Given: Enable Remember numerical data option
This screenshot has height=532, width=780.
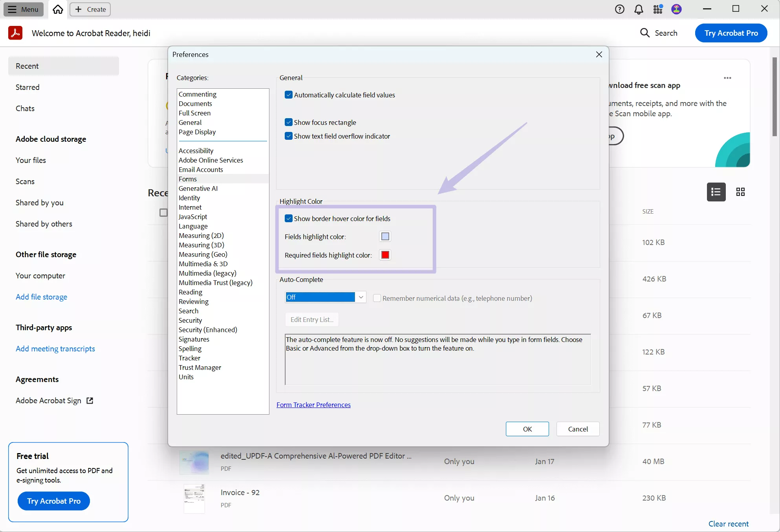Looking at the screenshot, I should [x=377, y=298].
